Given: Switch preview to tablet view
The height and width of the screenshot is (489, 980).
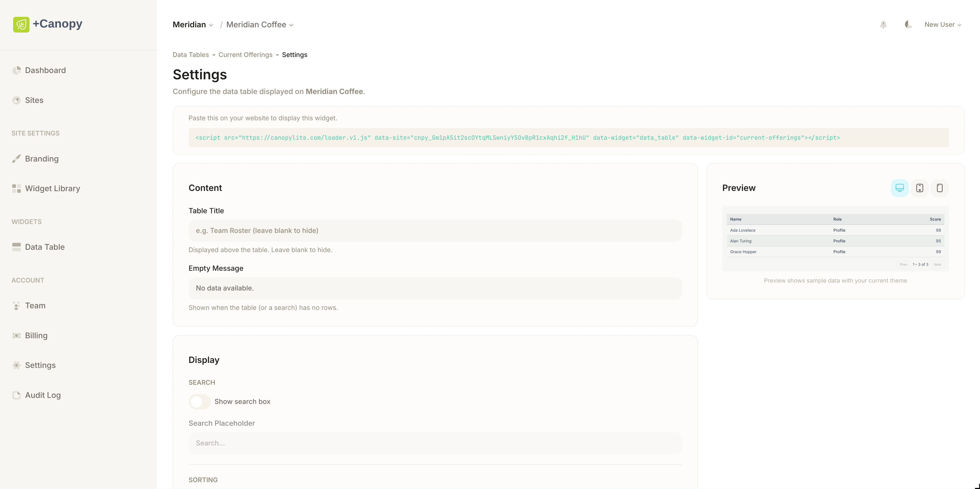Looking at the screenshot, I should (x=920, y=188).
